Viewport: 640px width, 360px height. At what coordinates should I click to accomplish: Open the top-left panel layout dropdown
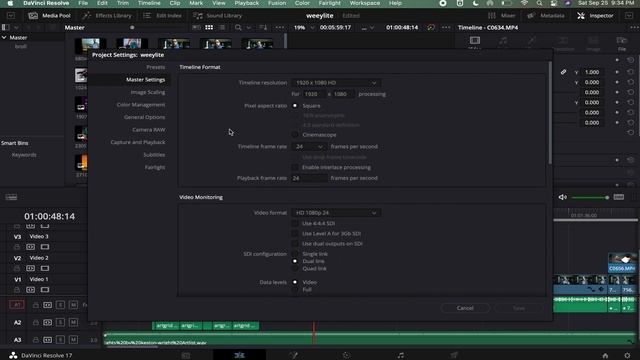[11, 16]
